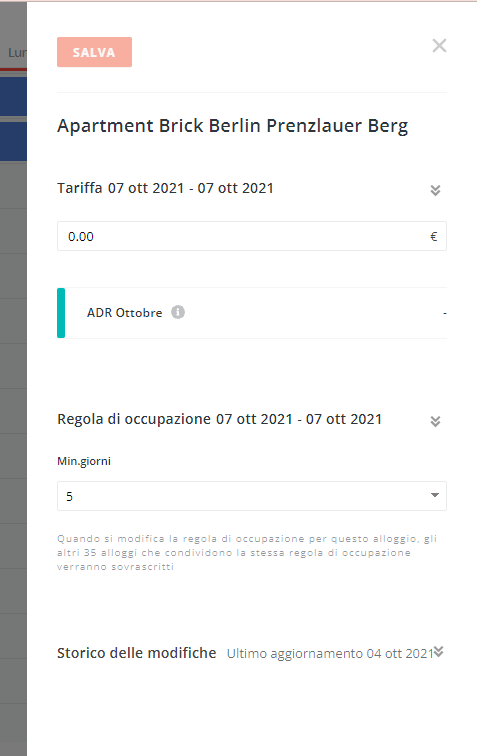This screenshot has height=756, width=477.
Task: Select the ADR Ottobre label
Action: [124, 313]
